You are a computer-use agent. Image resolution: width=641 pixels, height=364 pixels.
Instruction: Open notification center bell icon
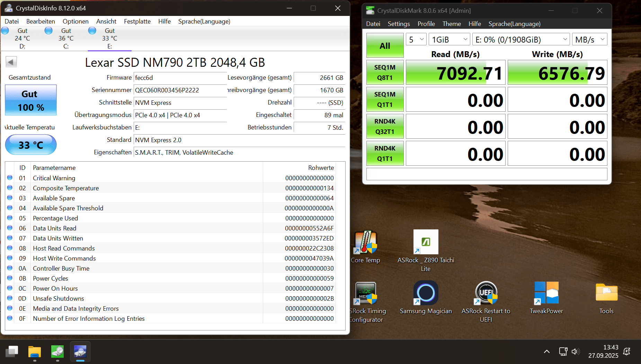click(x=627, y=352)
